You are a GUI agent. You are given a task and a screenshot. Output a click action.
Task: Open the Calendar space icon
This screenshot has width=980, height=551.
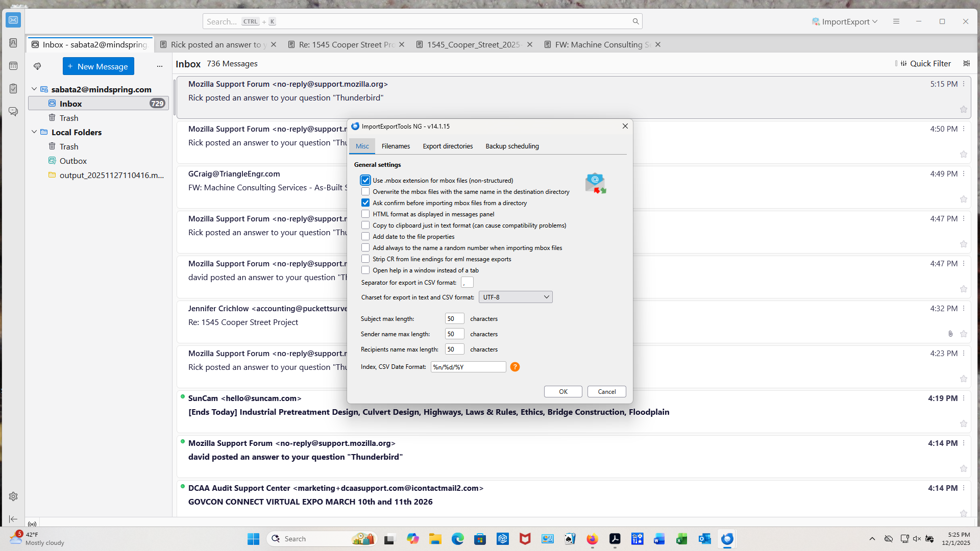[13, 66]
